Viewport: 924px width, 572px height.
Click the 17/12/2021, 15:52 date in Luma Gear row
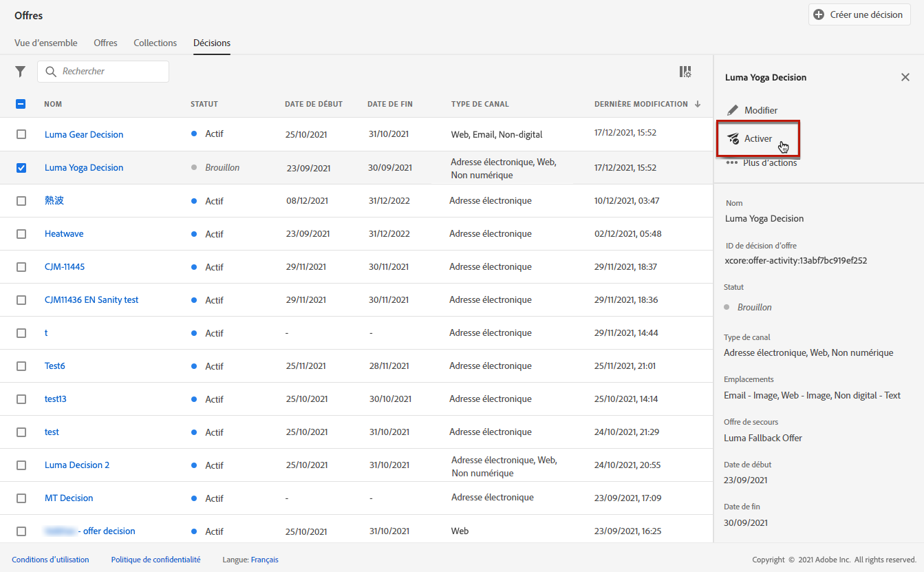coord(625,133)
